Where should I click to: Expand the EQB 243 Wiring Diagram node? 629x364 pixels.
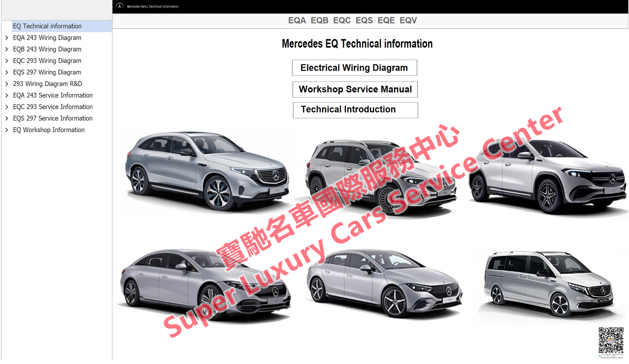[x=7, y=49]
